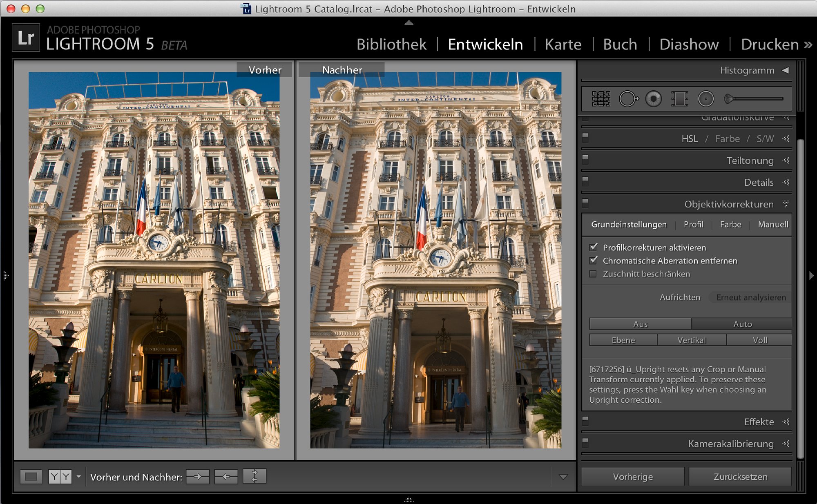The width and height of the screenshot is (817, 504).
Task: Toggle the Kamerakalibrierung panel switch
Action: coord(585,443)
